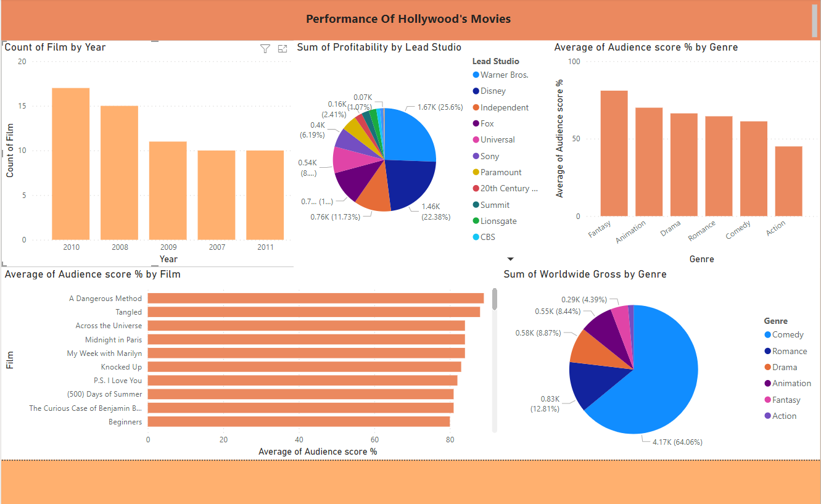Open the filter pane on Count of Film visual

coord(265,48)
